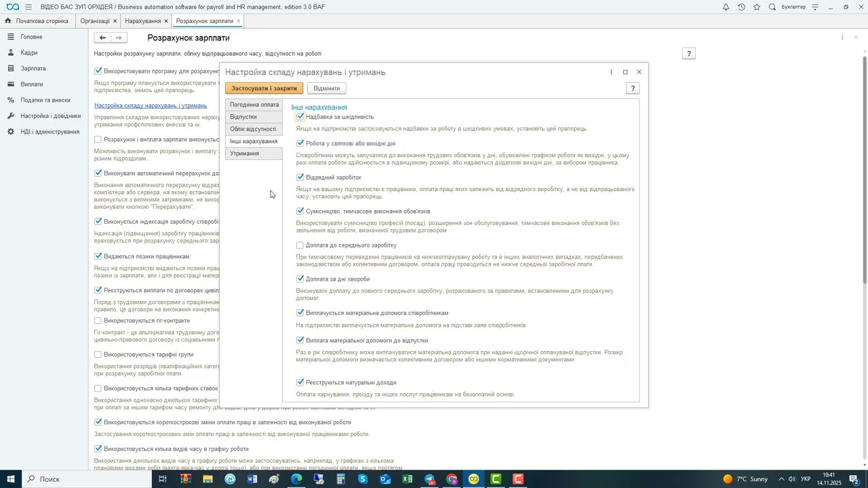This screenshot has height=488, width=868.
Task: Open the page's three-dot options menu
Action: point(842,38)
